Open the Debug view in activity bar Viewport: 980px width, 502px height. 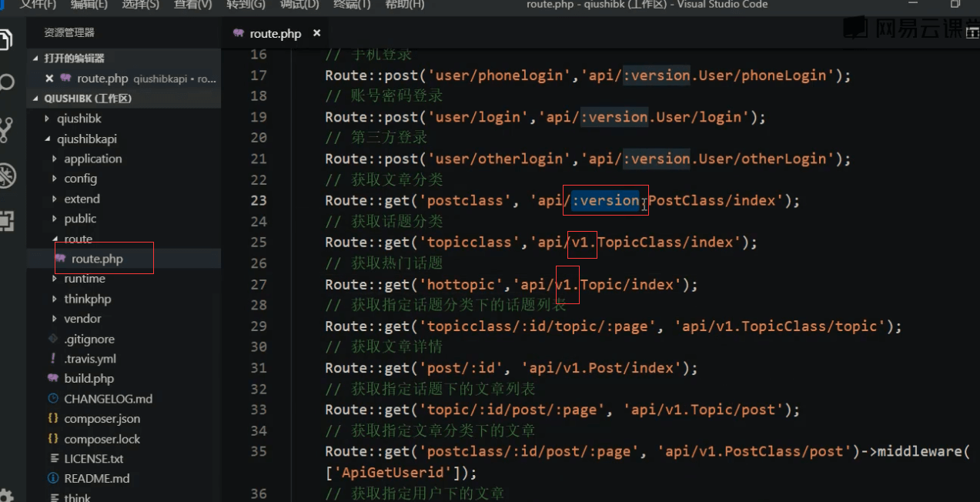pyautogui.click(x=6, y=176)
